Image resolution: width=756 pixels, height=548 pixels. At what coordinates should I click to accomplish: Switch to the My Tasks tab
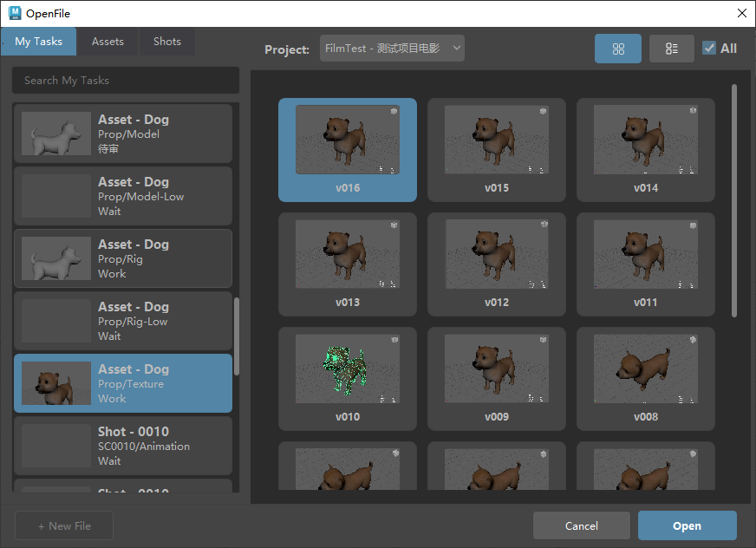pos(38,42)
